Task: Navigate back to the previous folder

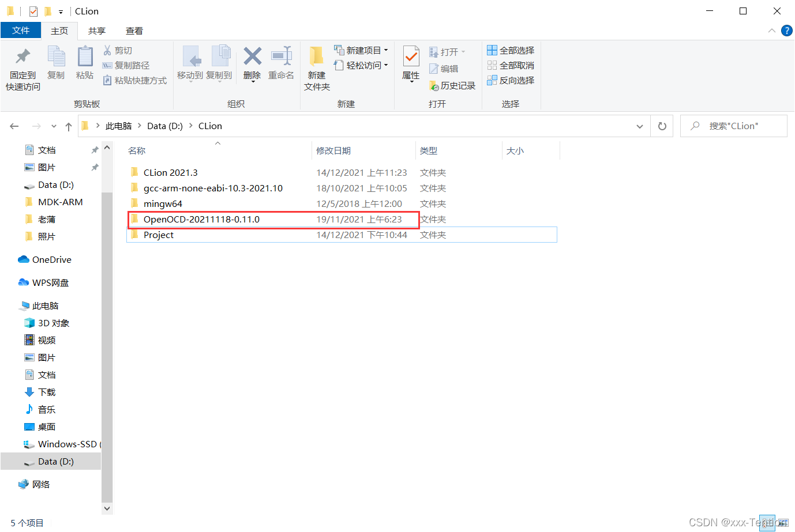Action: [x=14, y=126]
